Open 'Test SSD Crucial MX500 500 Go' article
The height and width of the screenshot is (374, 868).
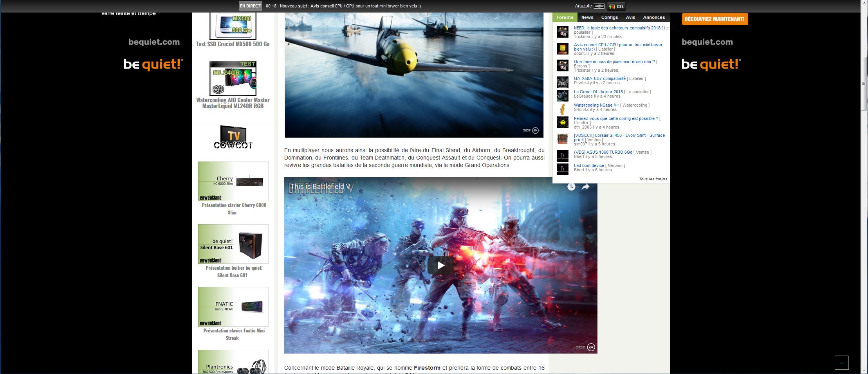coord(233,44)
